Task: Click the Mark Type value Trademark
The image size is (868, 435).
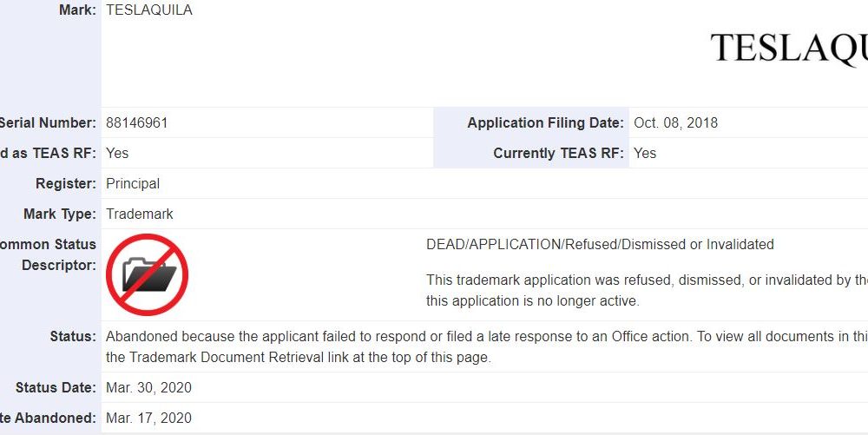Action: 140,214
